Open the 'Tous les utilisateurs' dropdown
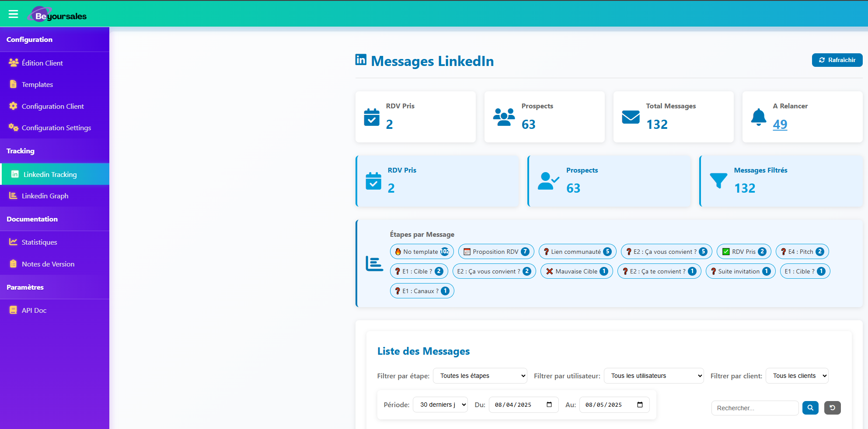The image size is (868, 429). (x=653, y=376)
